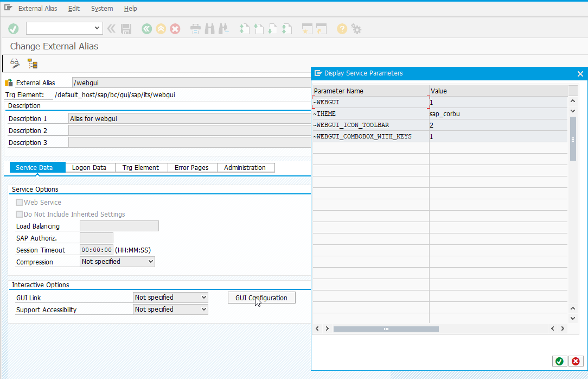Click the GUI Configuration button

coord(261,297)
